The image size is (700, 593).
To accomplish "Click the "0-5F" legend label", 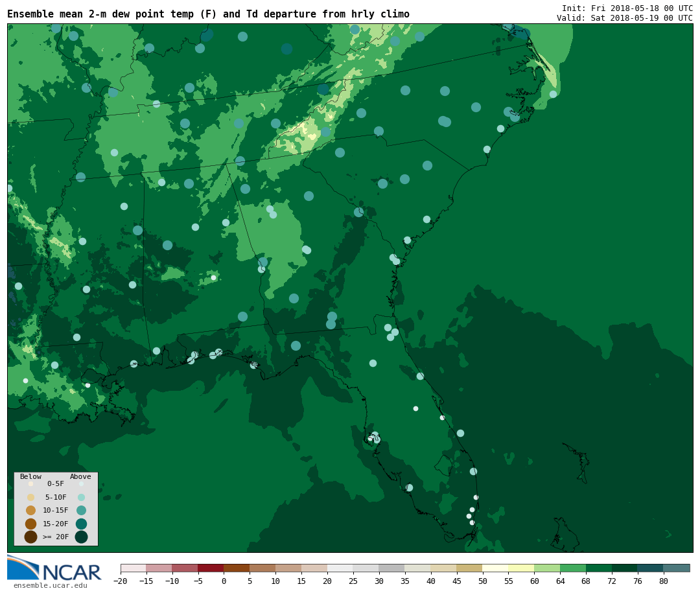I will pyautogui.click(x=56, y=483).
